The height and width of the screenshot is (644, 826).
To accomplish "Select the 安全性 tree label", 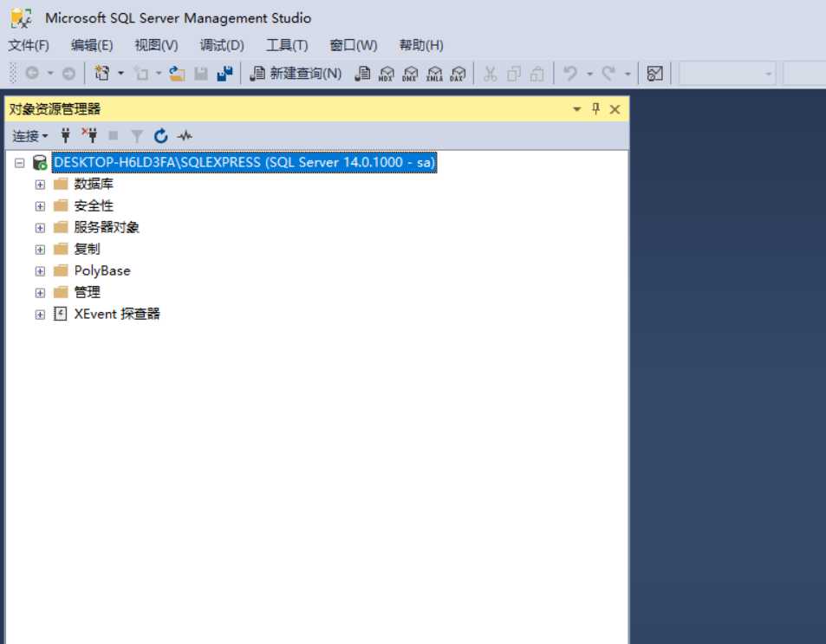I will click(94, 205).
